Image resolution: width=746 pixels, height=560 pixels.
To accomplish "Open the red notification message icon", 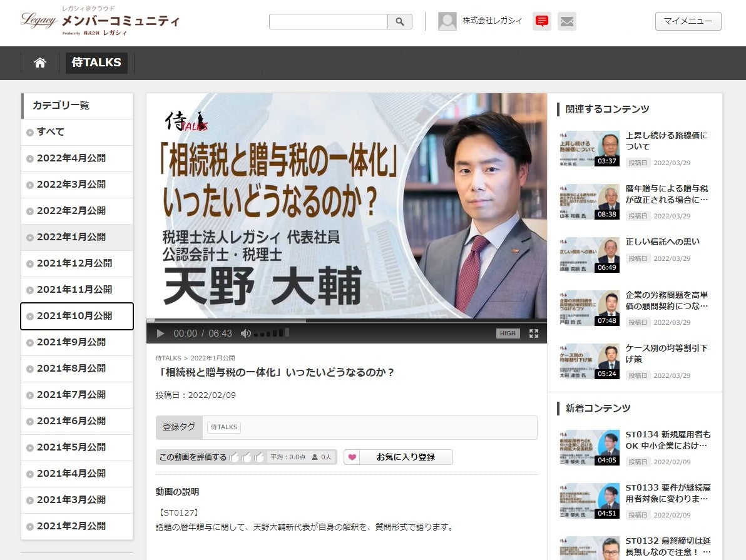I will point(541,21).
